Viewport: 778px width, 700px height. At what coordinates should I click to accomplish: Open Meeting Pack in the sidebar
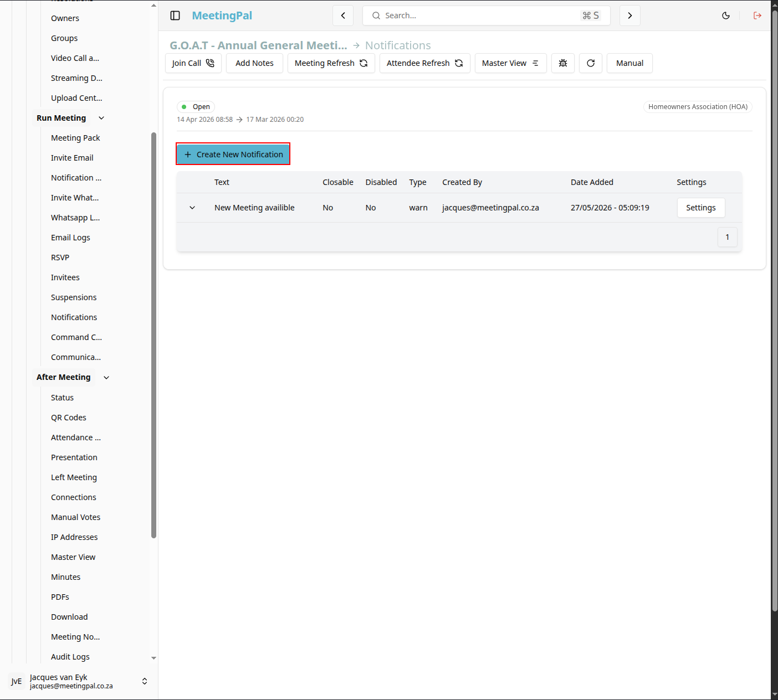75,138
